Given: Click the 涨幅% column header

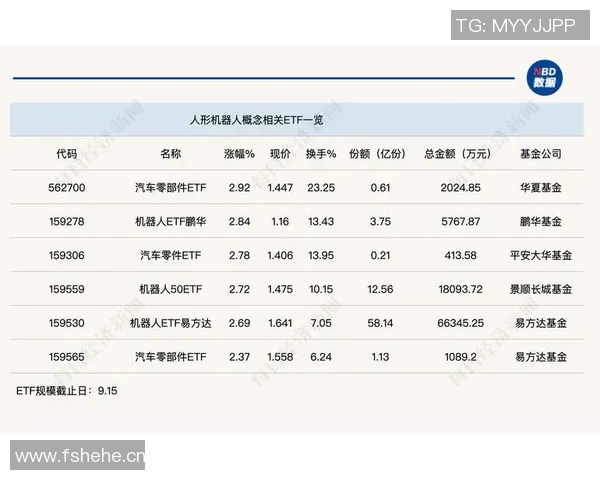Looking at the screenshot, I should 239,154.
